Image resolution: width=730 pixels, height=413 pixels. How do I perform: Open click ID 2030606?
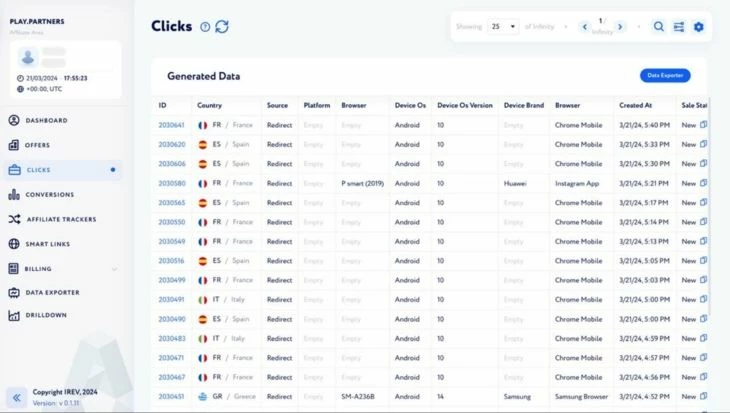tap(172, 164)
